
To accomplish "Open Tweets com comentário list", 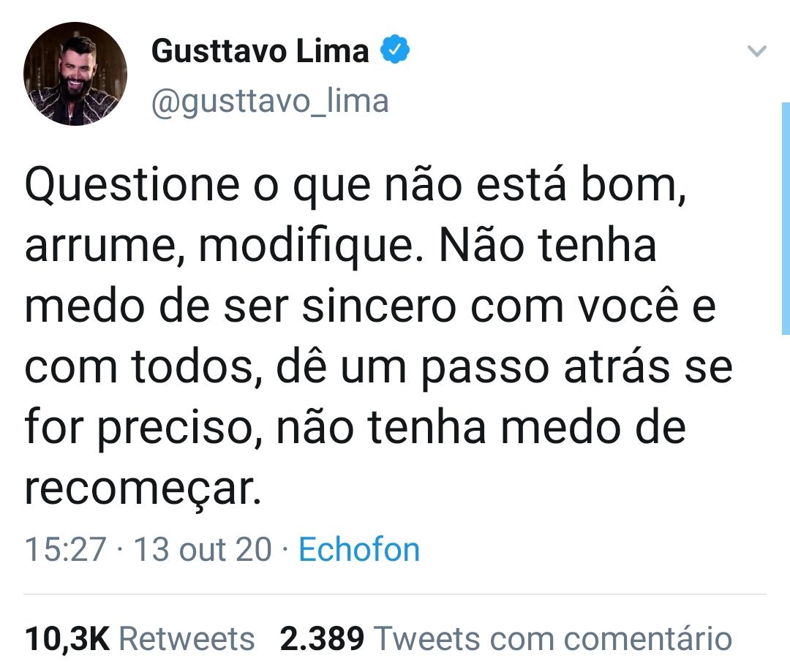I will (552, 638).
